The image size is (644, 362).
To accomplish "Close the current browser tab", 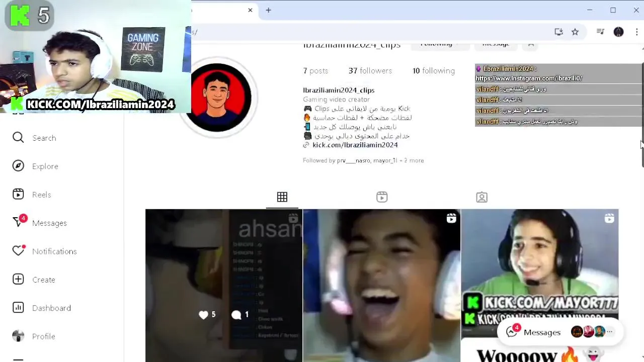I will (x=250, y=10).
